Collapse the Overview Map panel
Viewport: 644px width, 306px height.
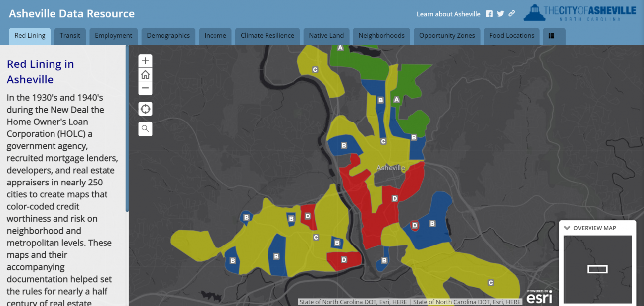point(568,228)
